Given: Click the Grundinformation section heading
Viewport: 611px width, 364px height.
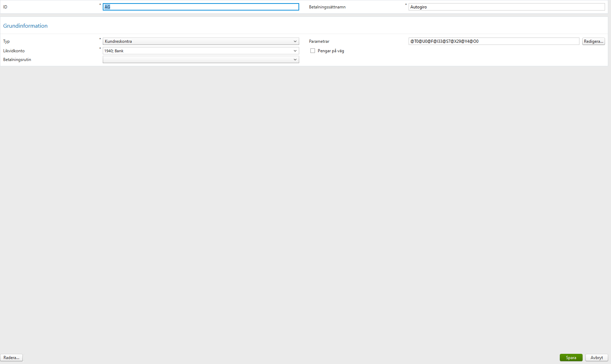Looking at the screenshot, I should (25, 26).
